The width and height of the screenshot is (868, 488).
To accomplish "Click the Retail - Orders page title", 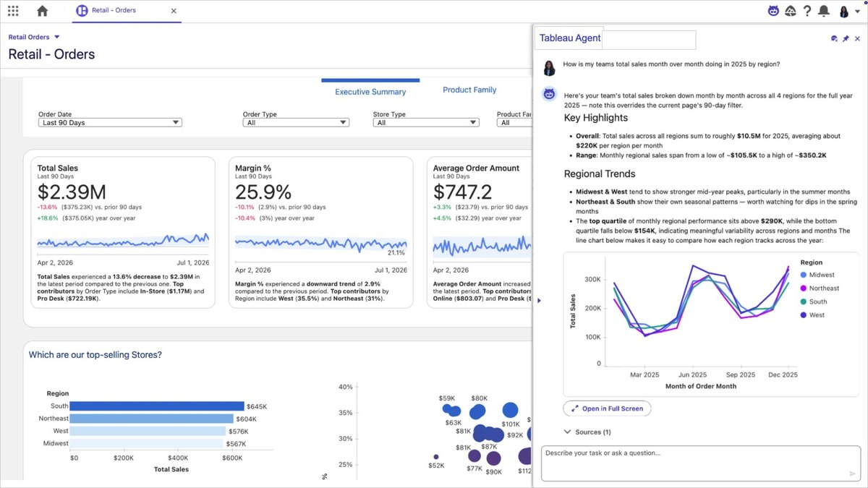I will coord(51,54).
